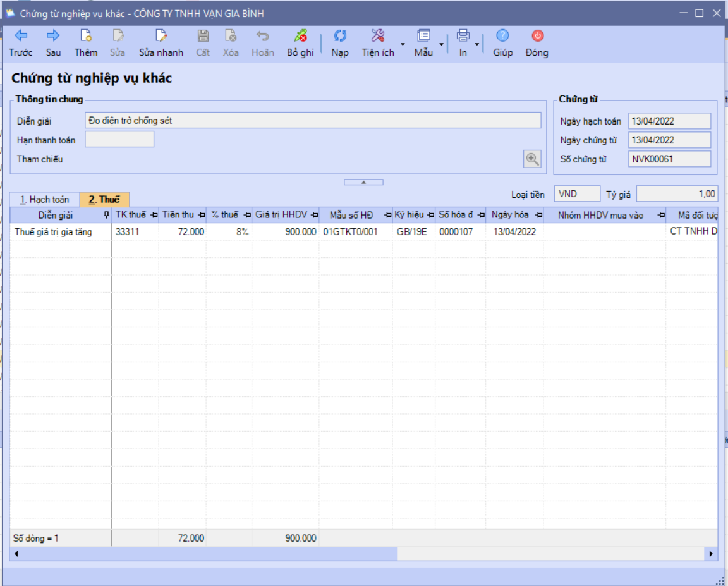Expand the Tiện ích dropdown arrow
This screenshot has width=728, height=586.
point(403,45)
